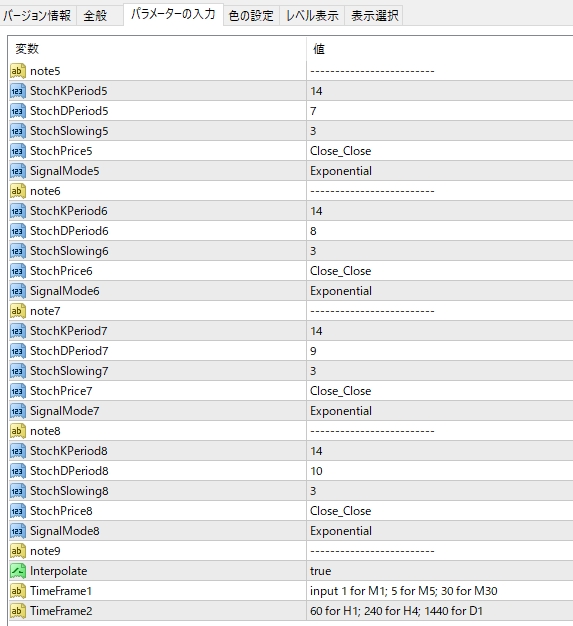This screenshot has height=626, width=573.
Task: Select the StochPrice8 variable name
Action: pos(61,511)
